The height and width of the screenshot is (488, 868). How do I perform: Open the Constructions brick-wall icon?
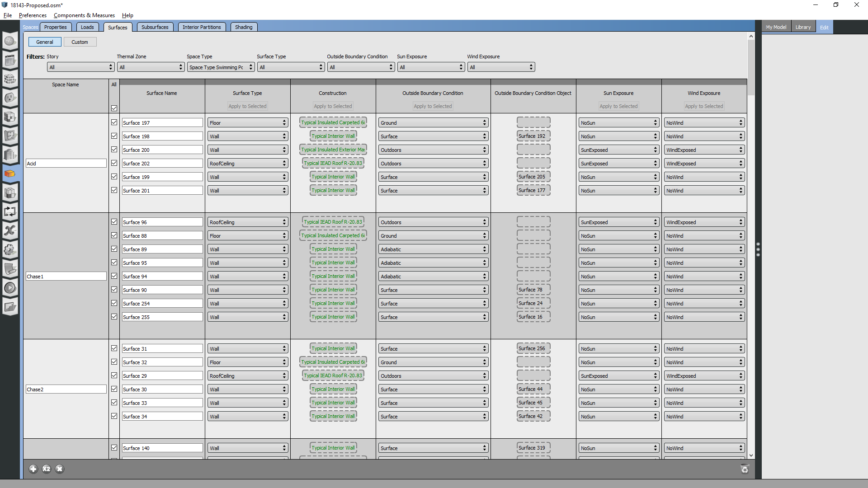(x=10, y=79)
